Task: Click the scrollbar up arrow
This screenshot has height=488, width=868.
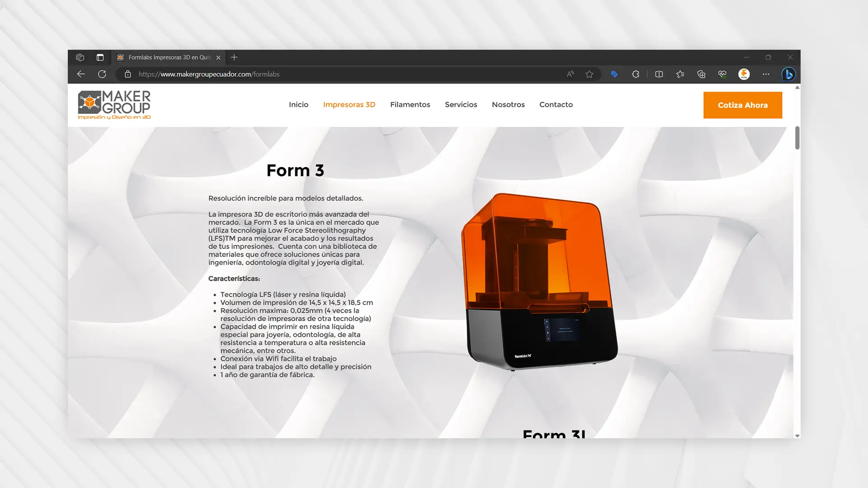Action: pyautogui.click(x=797, y=87)
